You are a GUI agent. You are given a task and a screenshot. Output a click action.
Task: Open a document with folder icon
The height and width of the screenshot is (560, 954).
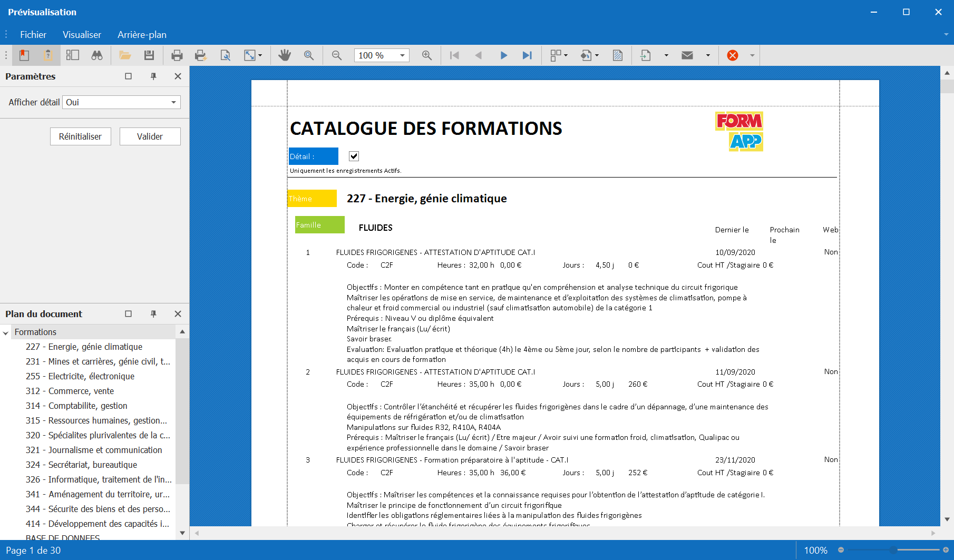point(125,55)
